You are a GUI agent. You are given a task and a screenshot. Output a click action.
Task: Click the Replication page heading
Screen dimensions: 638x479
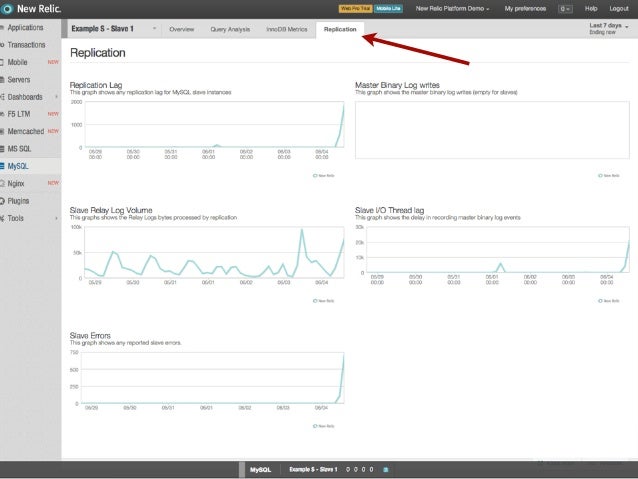[98, 53]
